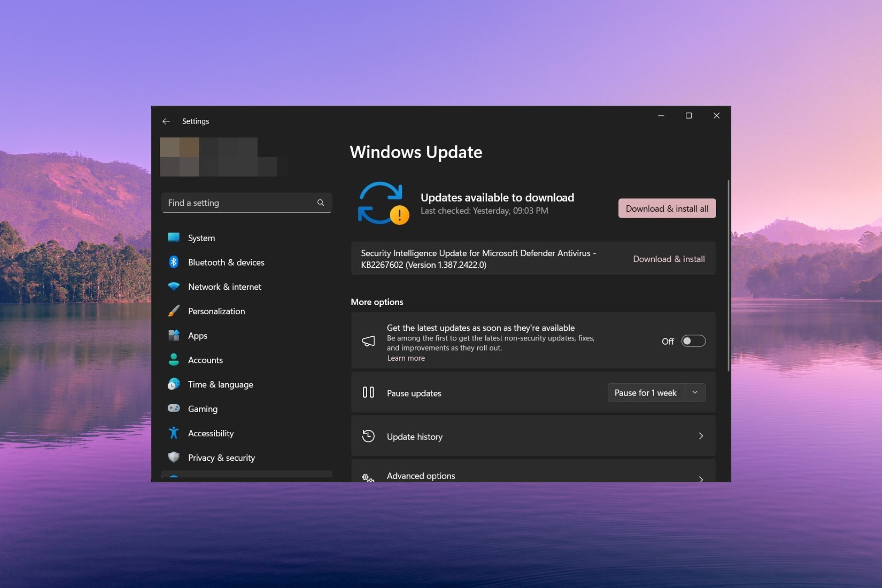The width and height of the screenshot is (882, 588).
Task: Click the Privacy shield icon
Action: coord(174,457)
